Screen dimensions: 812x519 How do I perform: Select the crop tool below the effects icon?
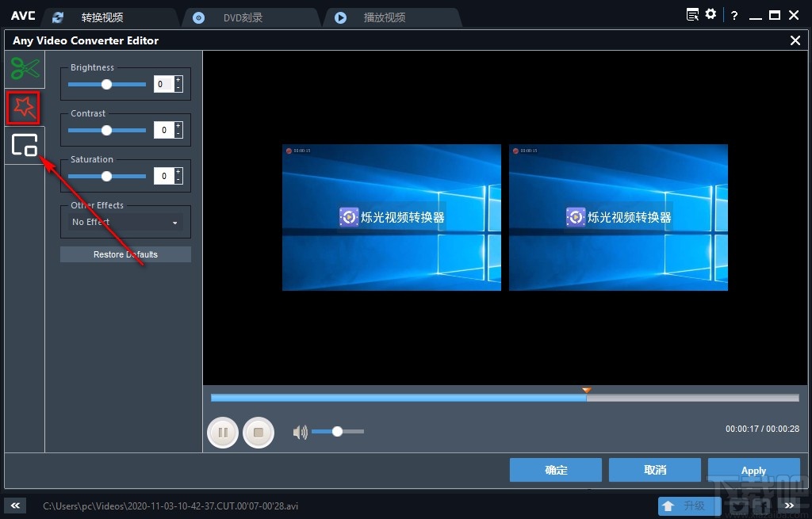25,145
